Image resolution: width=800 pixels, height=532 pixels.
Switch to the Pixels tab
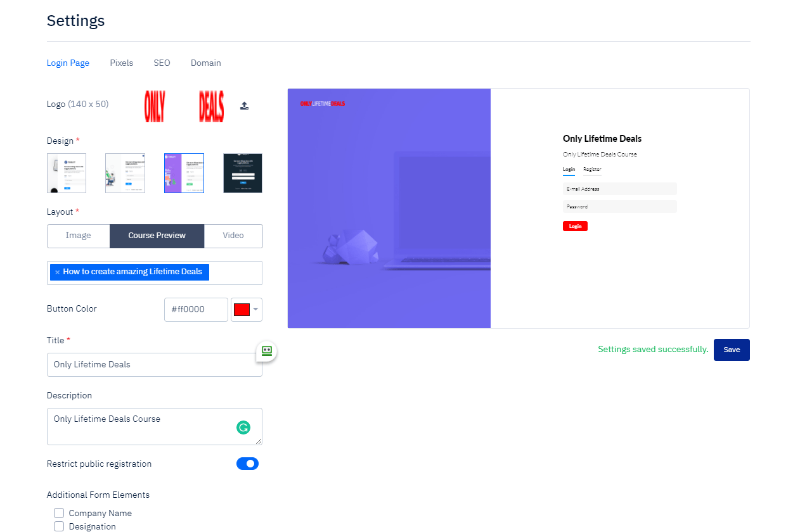tap(121, 63)
